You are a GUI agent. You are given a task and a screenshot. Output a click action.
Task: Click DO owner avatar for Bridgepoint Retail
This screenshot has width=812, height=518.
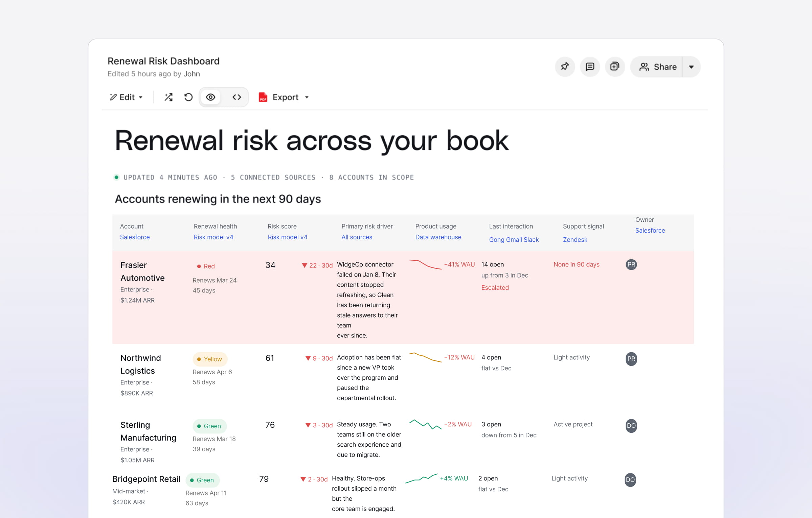630,480
